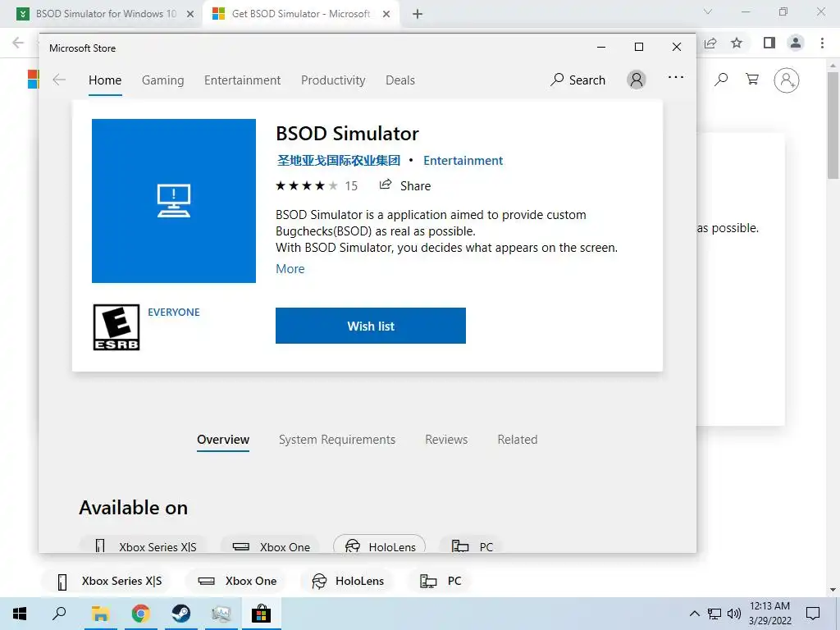This screenshot has height=630, width=840.
Task: Click the Xbox One icon on browser page
Action: tap(206, 582)
